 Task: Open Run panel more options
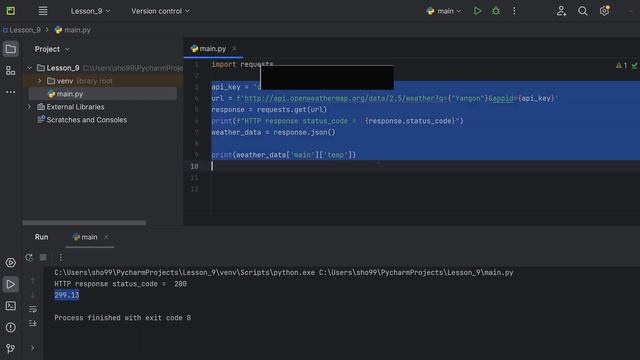60,257
